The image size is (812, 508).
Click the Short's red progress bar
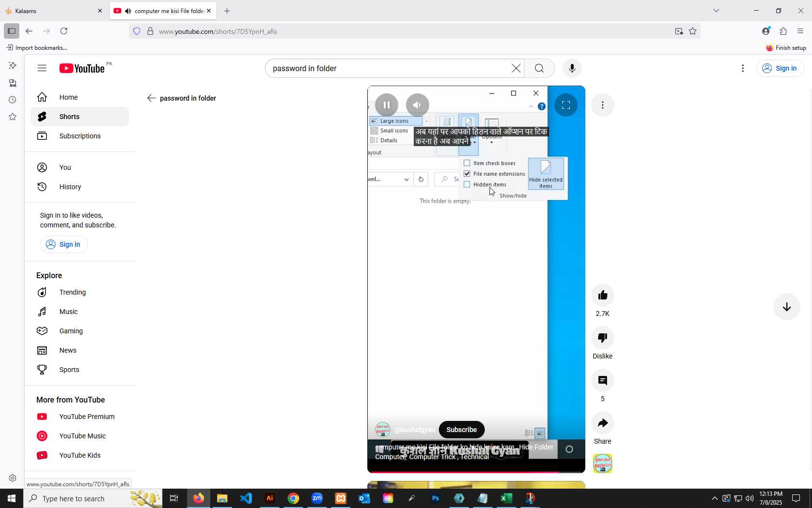[x=476, y=472]
